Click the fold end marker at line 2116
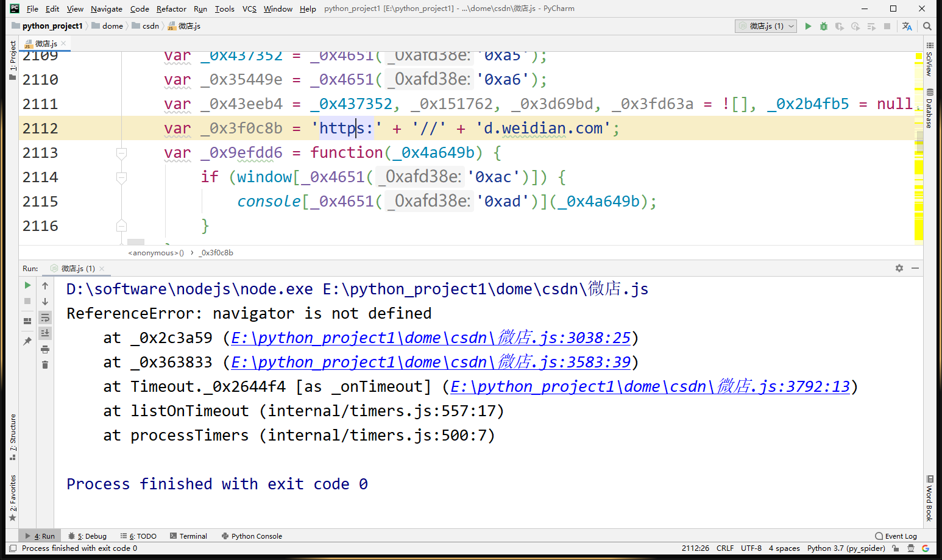The height and width of the screenshot is (560, 942). pos(121,225)
